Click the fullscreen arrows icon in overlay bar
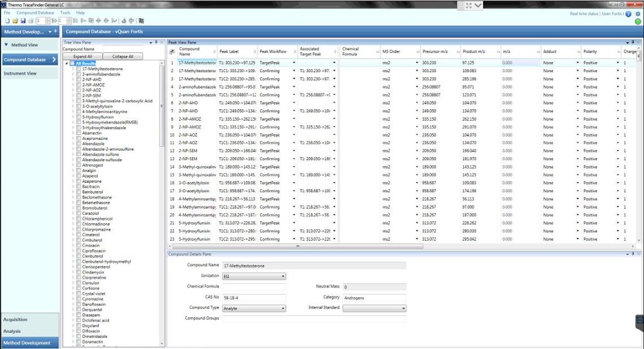This screenshot has width=644, height=349. 469,5
